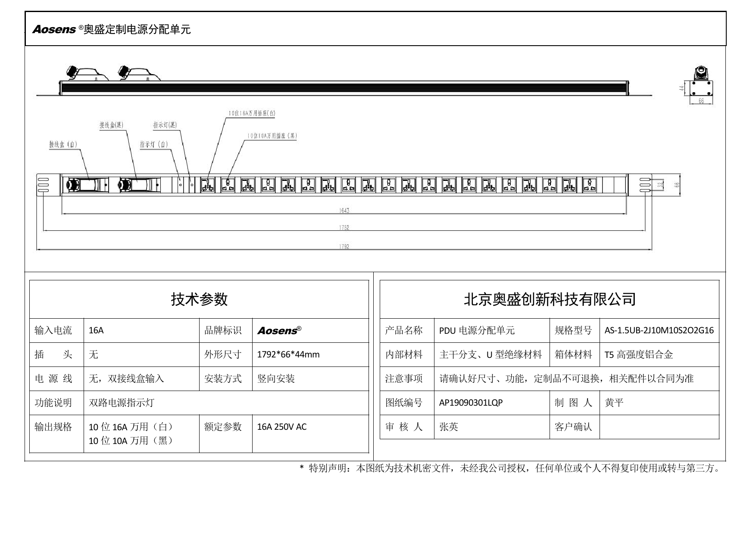Image resolution: width=756 pixels, height=534 pixels.
Task: Click the white indicator light hole
Action: click(180, 186)
